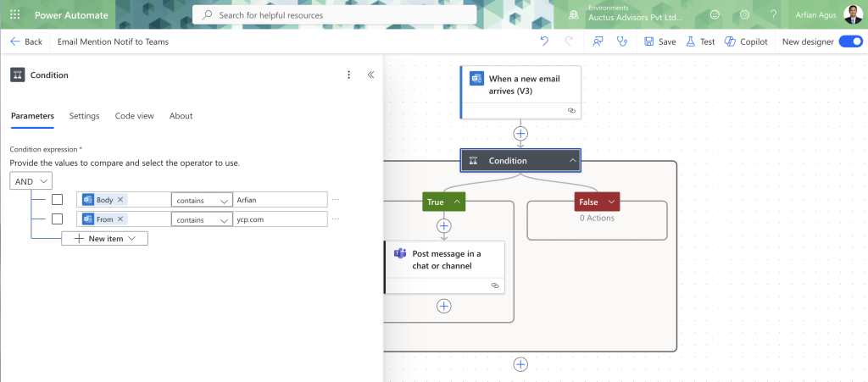Click the ycp.com value field
This screenshot has width=868, height=382.
[280, 219]
